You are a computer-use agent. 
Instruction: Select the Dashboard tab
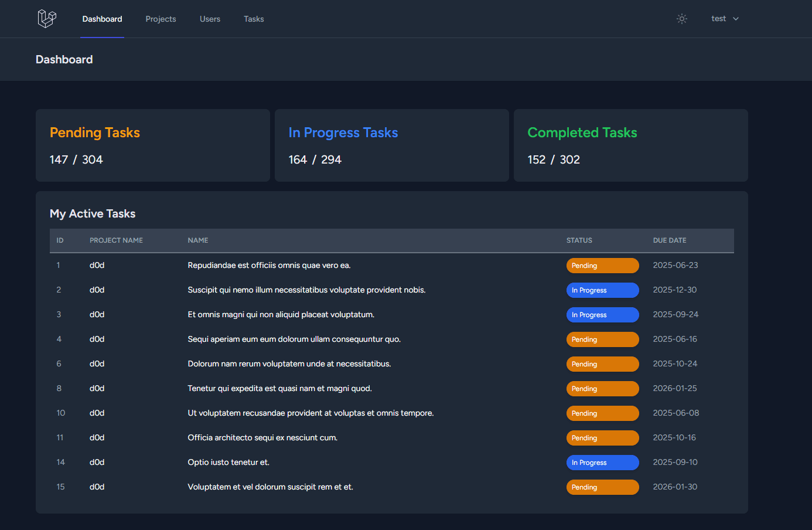point(102,19)
